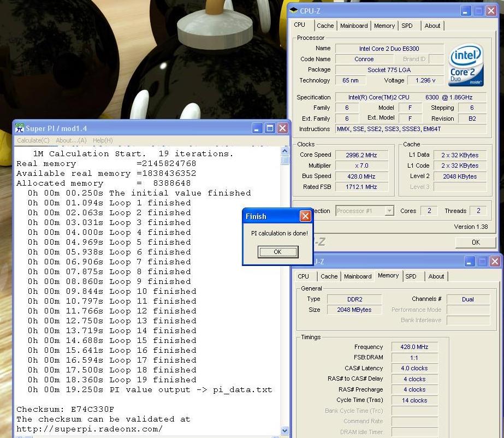Screen dimensions: 504x438
Task: Click the Checksum: E74C330F line
Action: click(x=65, y=410)
